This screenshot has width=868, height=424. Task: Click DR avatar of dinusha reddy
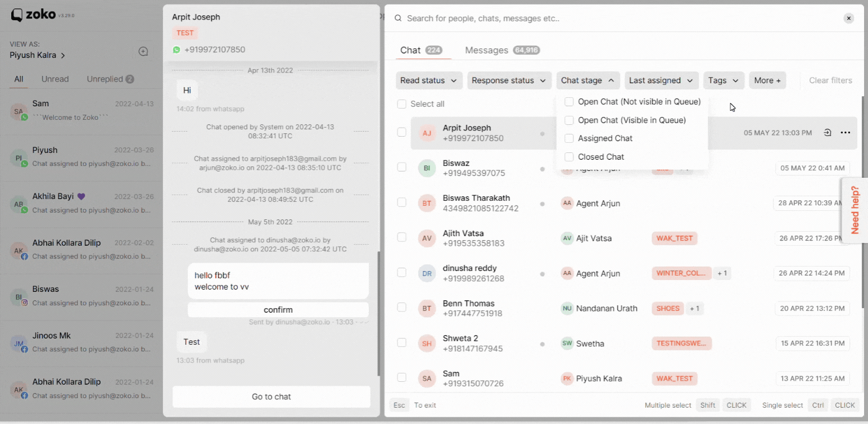pyautogui.click(x=427, y=273)
